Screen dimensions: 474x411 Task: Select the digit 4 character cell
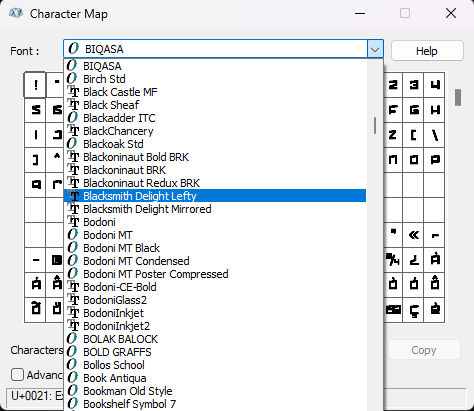(435, 85)
